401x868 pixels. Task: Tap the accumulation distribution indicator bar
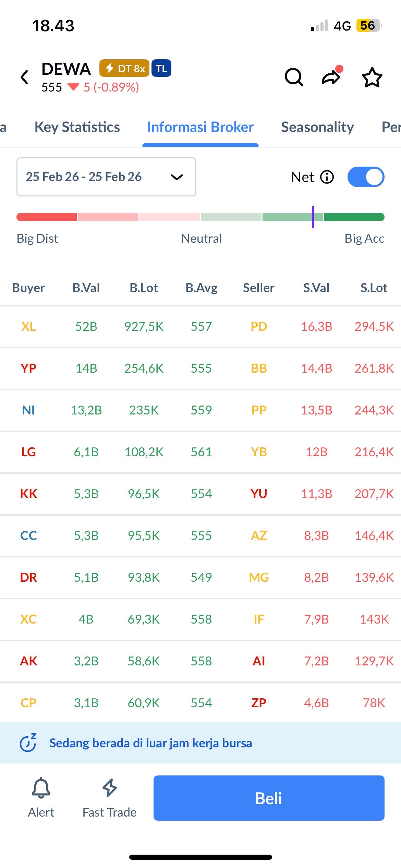click(x=200, y=217)
